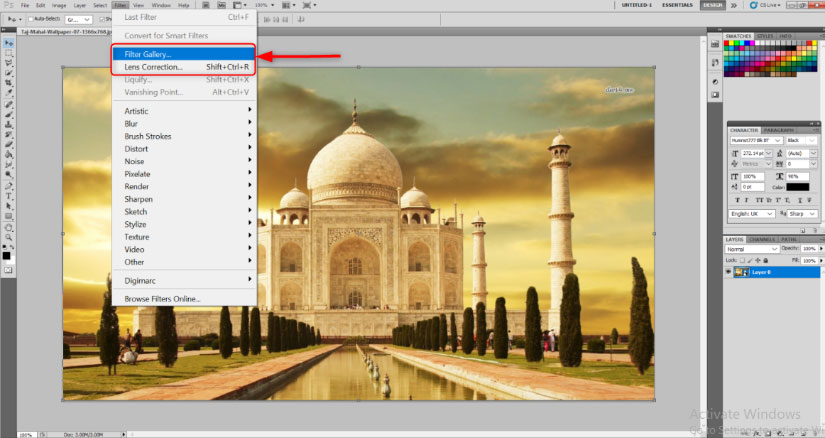Select the Move tool in the toolbox

(9, 43)
